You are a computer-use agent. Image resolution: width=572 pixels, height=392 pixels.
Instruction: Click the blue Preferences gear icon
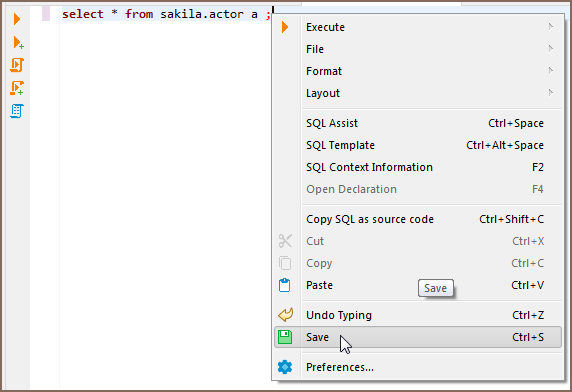pyautogui.click(x=285, y=367)
